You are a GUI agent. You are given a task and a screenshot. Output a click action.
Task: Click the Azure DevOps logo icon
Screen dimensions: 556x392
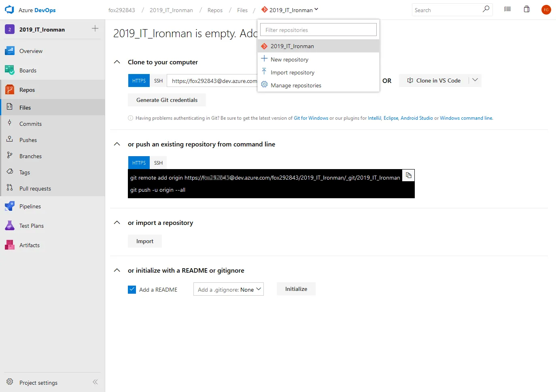tap(9, 10)
